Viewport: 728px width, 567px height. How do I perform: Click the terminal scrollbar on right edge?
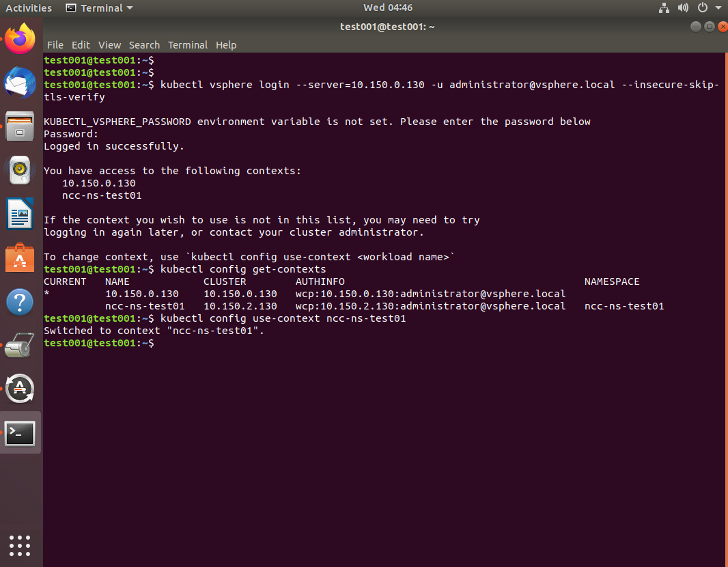[x=726, y=309]
